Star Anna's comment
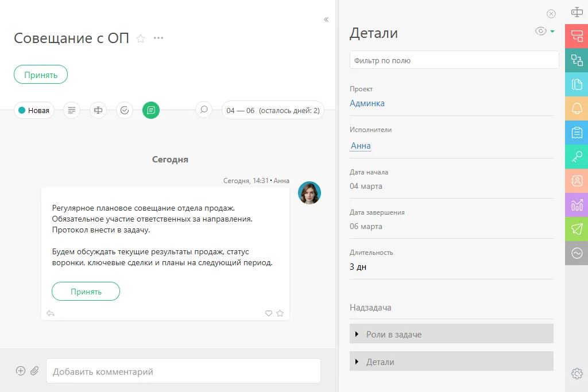The height and width of the screenshot is (392, 588). pos(280,313)
